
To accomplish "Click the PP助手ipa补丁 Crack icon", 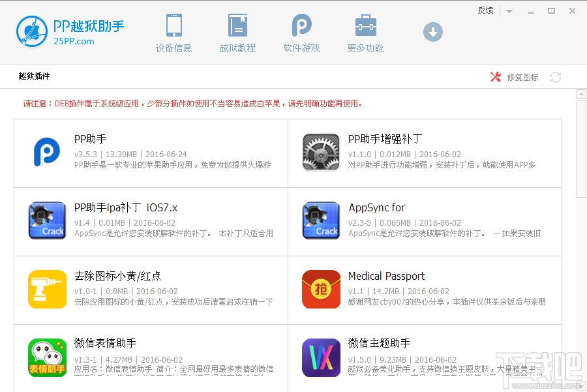I will tap(47, 220).
